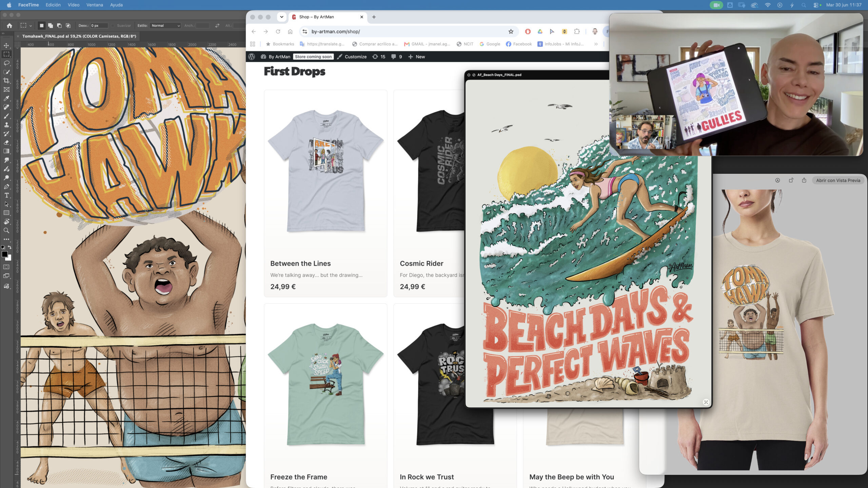The height and width of the screenshot is (488, 868).
Task: Bookmark this page with the star icon
Action: (511, 32)
